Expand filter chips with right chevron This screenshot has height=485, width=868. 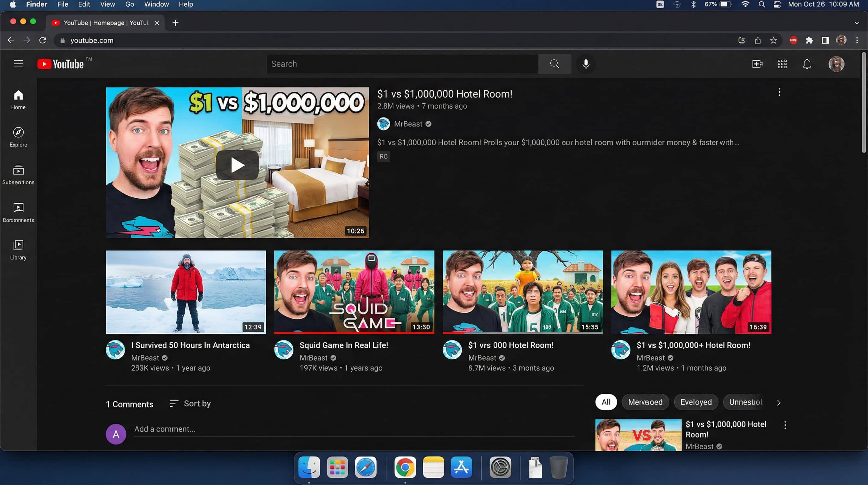[x=778, y=402]
